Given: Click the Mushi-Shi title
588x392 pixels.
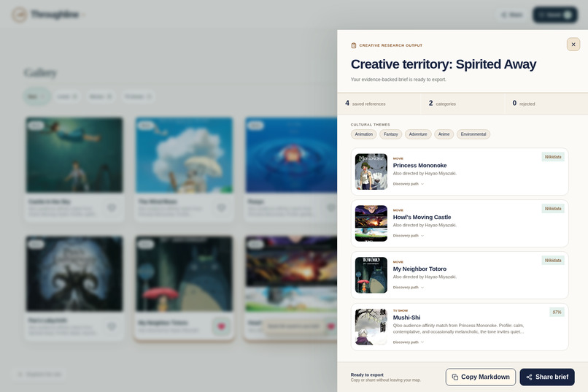Looking at the screenshot, I should point(406,318).
